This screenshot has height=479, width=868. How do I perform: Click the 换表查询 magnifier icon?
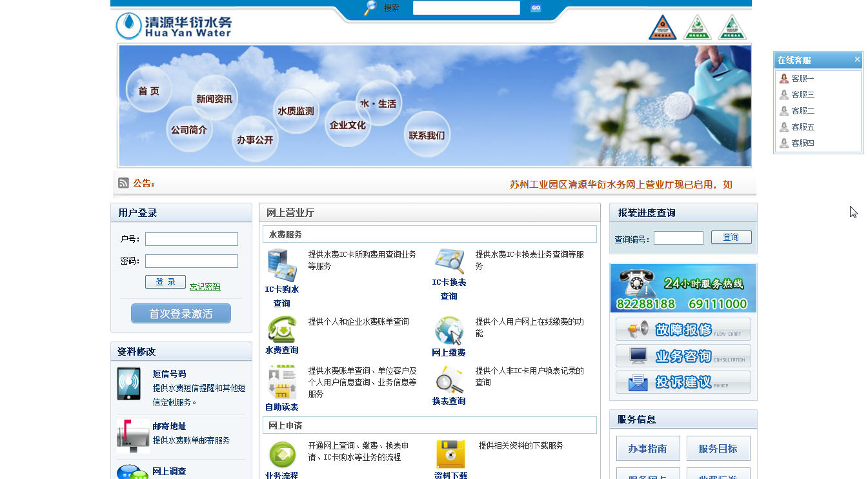(x=449, y=380)
